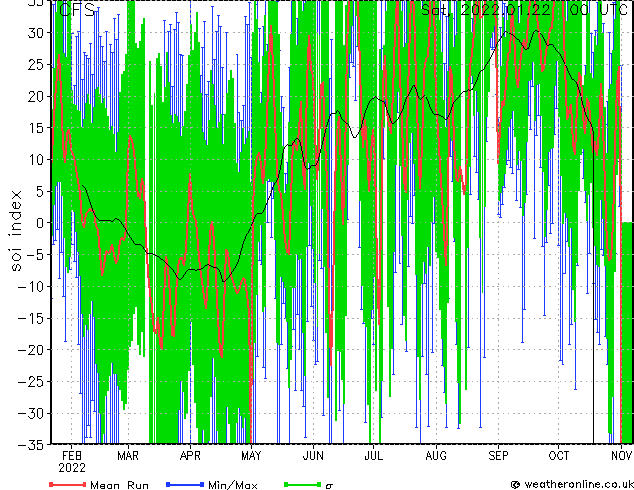Click the 'CFS' title label
634x490 pixels.
(x=77, y=10)
